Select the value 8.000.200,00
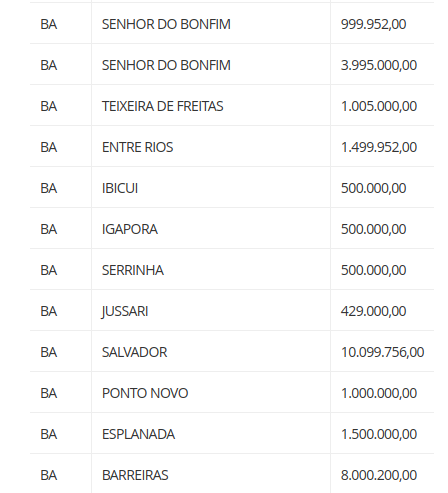 (x=379, y=475)
